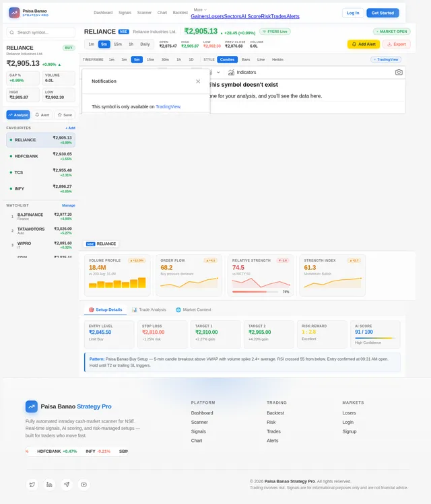Open Scanner in top navigation

(144, 13)
